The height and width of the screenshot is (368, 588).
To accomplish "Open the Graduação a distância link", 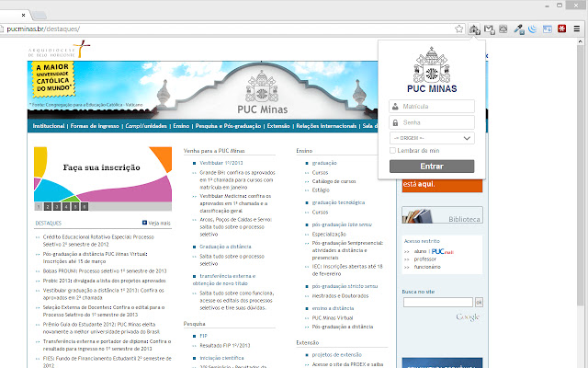I will [225, 247].
